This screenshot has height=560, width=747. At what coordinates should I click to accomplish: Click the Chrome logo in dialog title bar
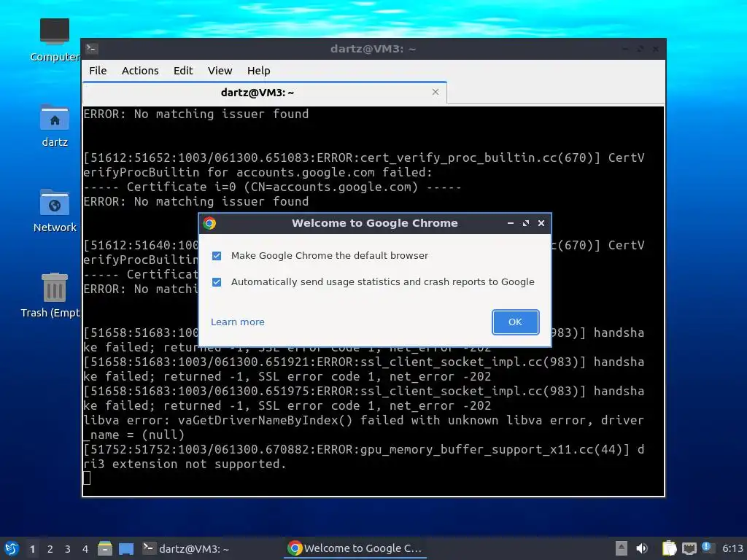(x=209, y=223)
